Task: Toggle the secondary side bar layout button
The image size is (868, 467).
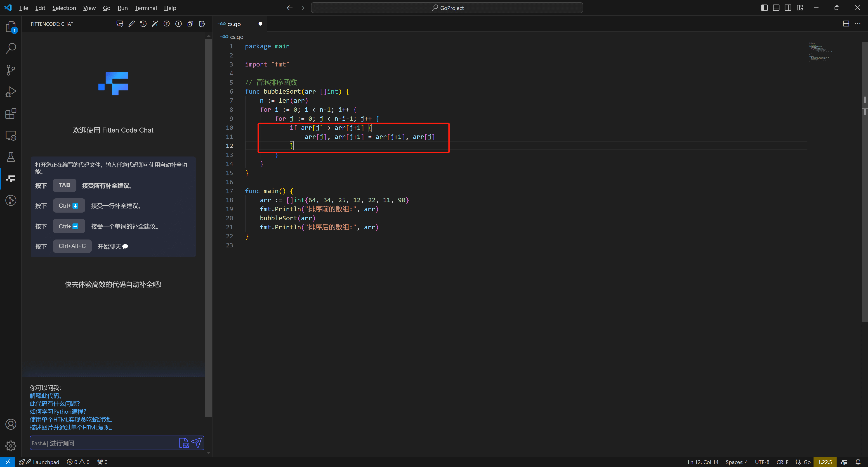Action: (x=788, y=8)
